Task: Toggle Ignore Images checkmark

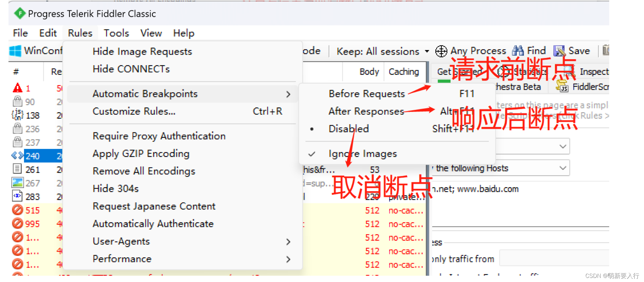Action: click(312, 154)
